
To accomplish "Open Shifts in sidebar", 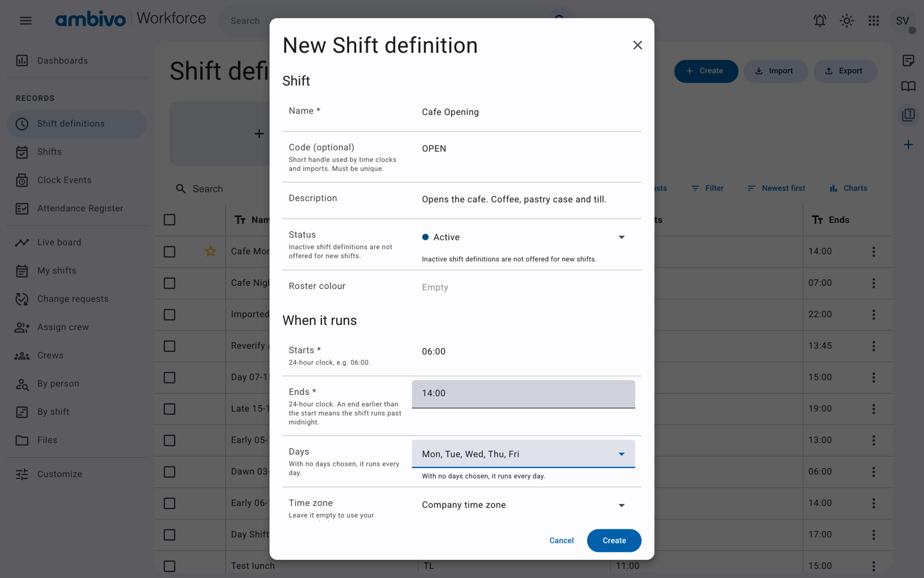I will (77, 152).
